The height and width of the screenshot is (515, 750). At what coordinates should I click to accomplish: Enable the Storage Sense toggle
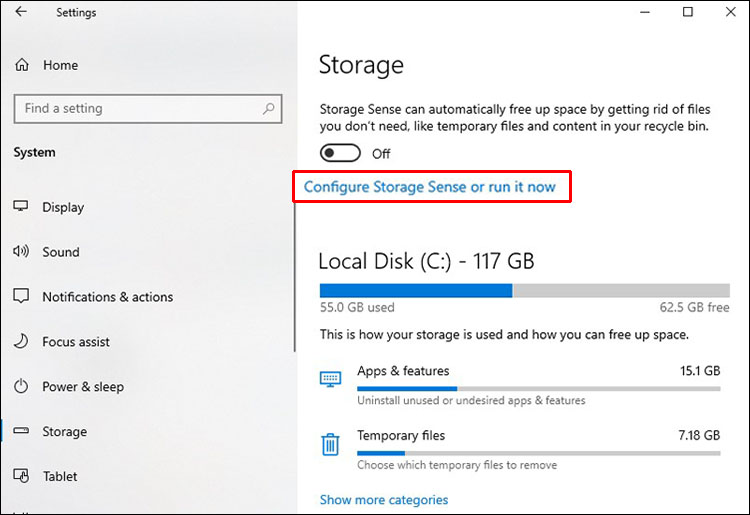tap(340, 154)
